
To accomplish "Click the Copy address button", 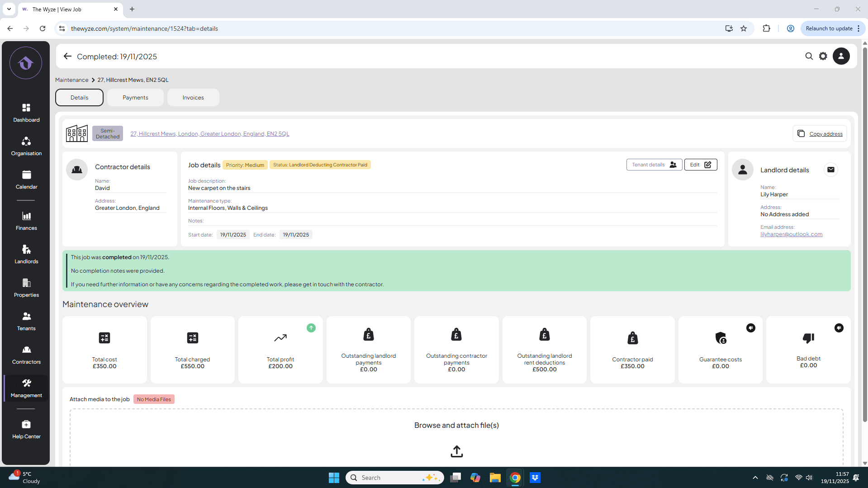I will (820, 134).
